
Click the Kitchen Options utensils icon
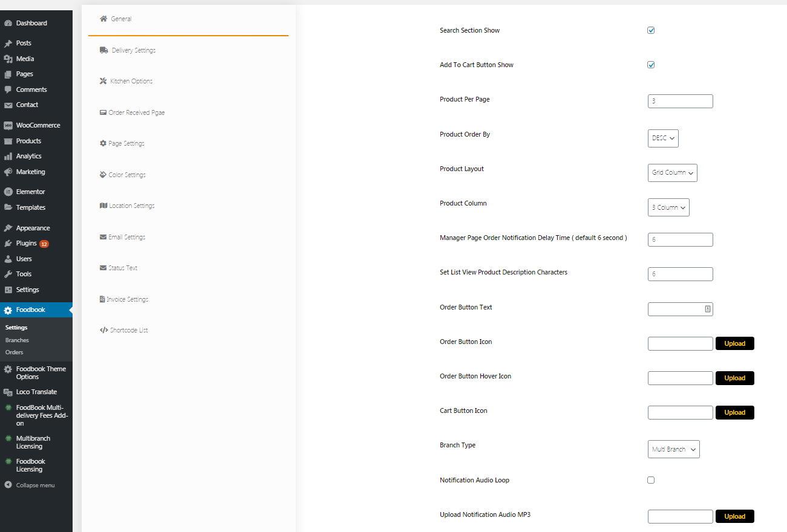103,81
